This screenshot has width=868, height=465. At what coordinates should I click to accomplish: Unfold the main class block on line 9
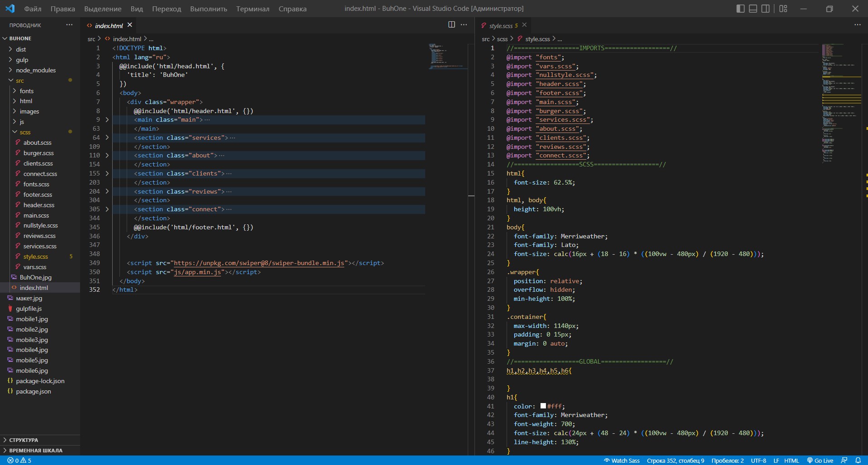coord(107,120)
